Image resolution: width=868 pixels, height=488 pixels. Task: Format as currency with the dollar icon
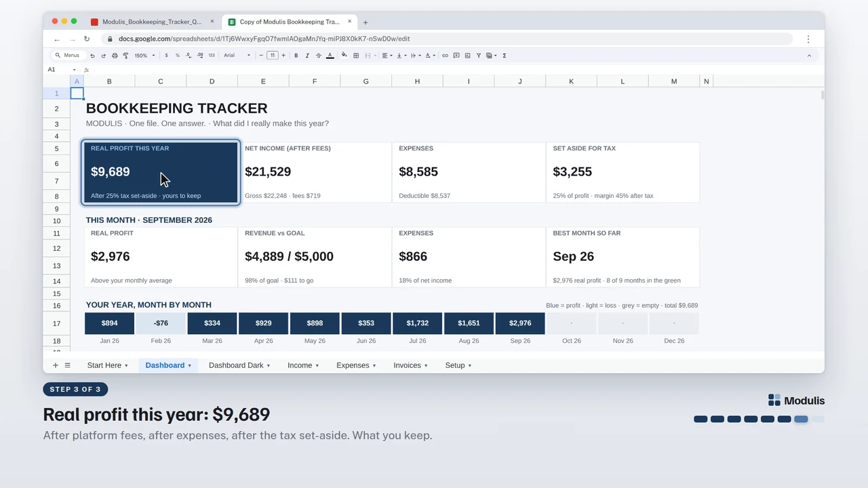click(x=166, y=56)
